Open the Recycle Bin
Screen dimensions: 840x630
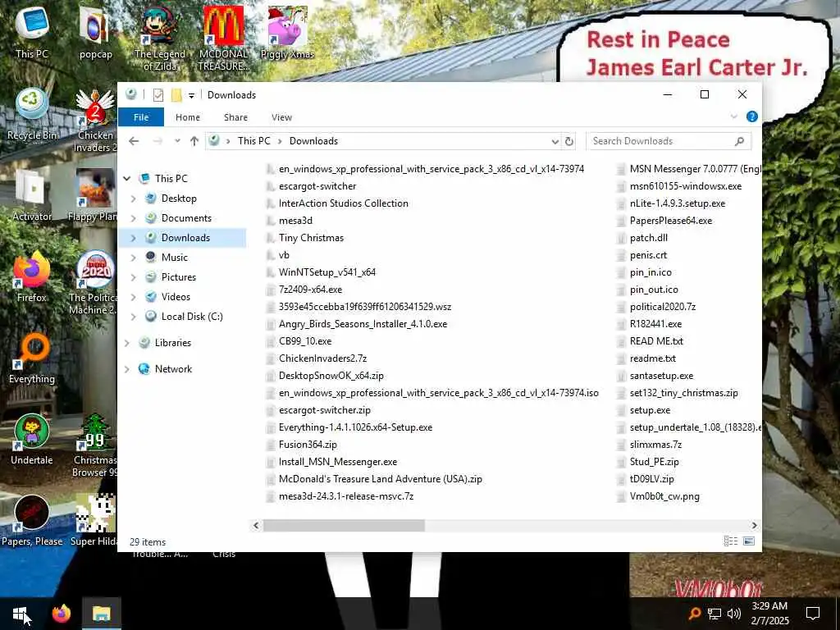[x=32, y=113]
